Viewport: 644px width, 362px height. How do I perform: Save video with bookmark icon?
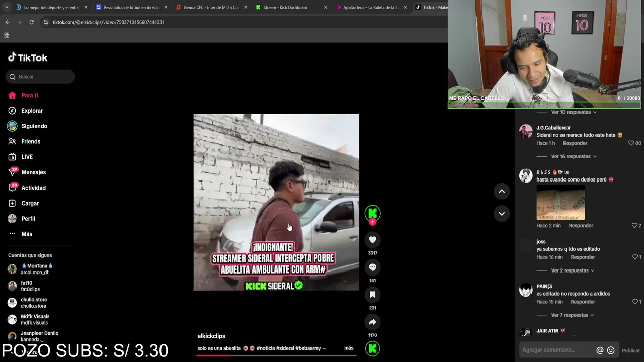click(372, 295)
